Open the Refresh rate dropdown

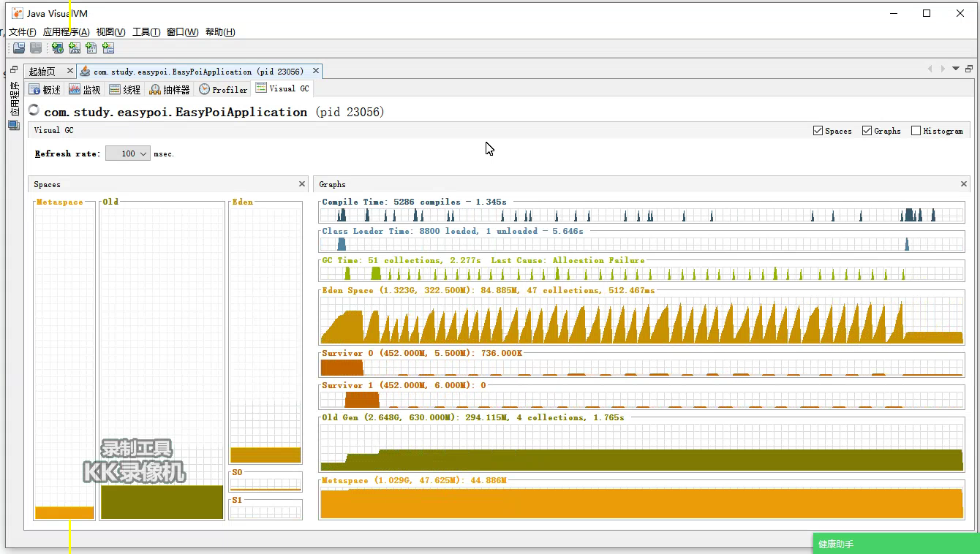(128, 153)
